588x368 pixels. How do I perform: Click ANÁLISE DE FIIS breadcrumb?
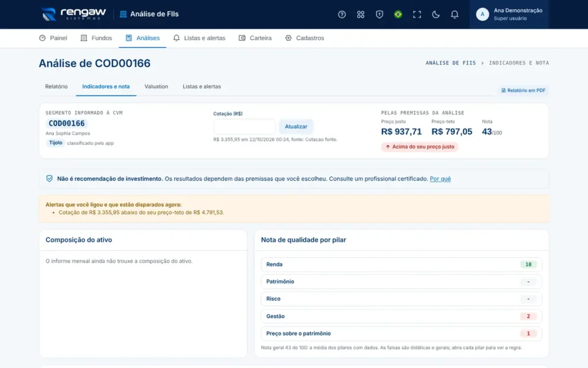[x=450, y=63]
